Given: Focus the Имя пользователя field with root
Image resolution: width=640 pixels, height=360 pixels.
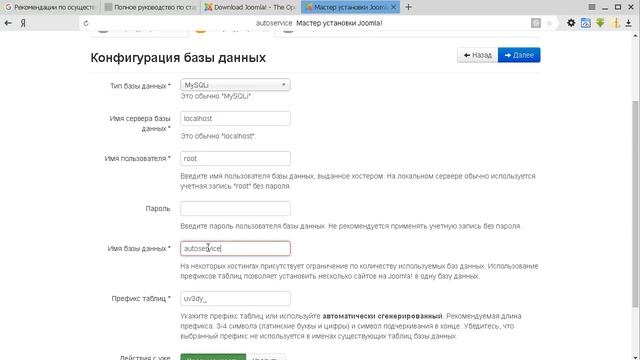Looking at the screenshot, I should pos(235,158).
